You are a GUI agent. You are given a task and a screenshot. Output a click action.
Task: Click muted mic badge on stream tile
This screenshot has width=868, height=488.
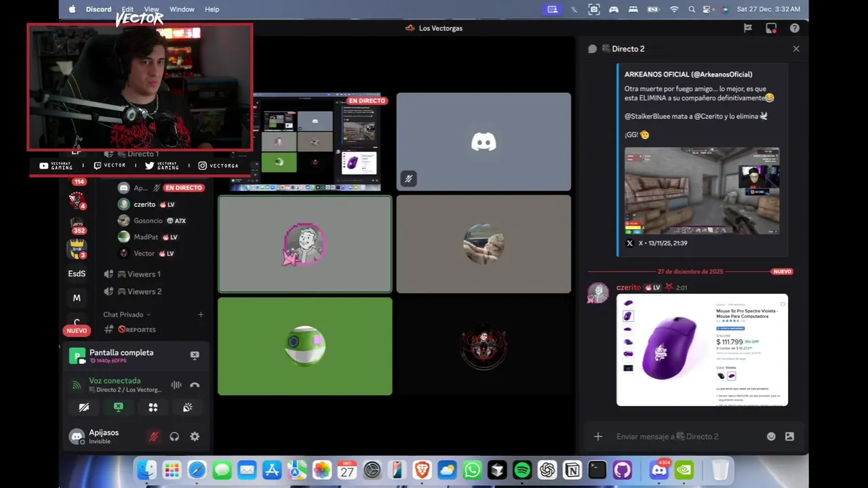(x=408, y=179)
